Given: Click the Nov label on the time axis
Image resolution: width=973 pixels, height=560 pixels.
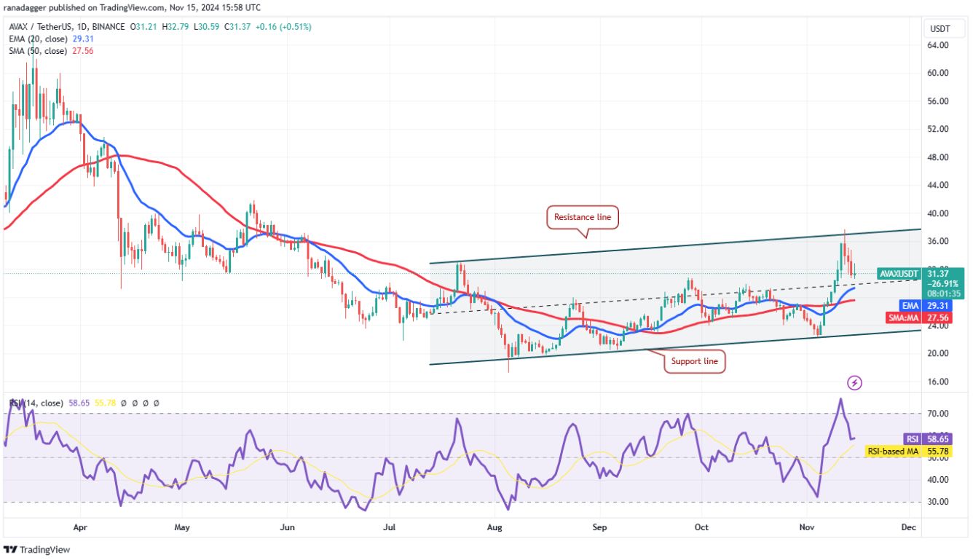Looking at the screenshot, I should (807, 527).
